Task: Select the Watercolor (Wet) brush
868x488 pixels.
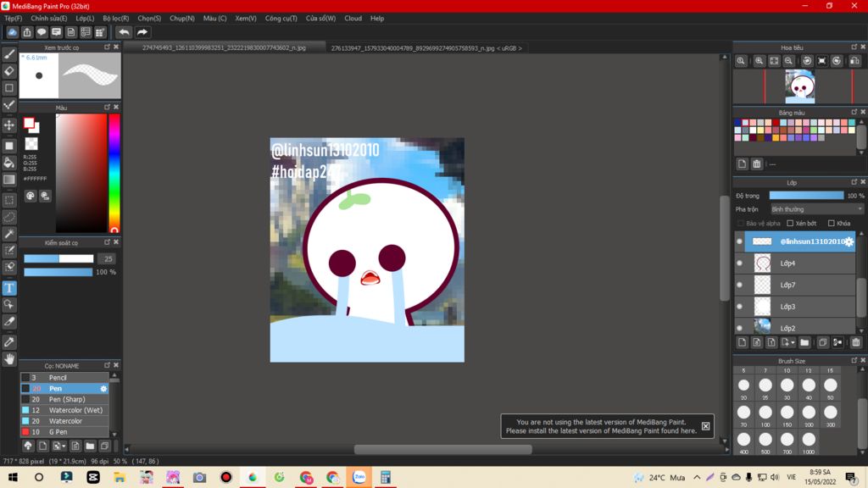Action: point(64,410)
